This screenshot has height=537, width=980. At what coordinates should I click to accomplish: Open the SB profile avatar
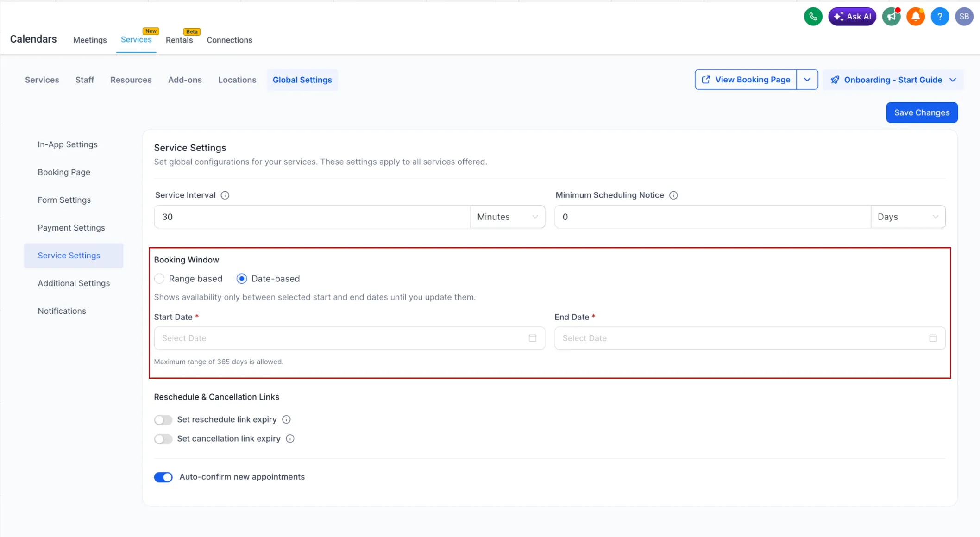pyautogui.click(x=964, y=16)
